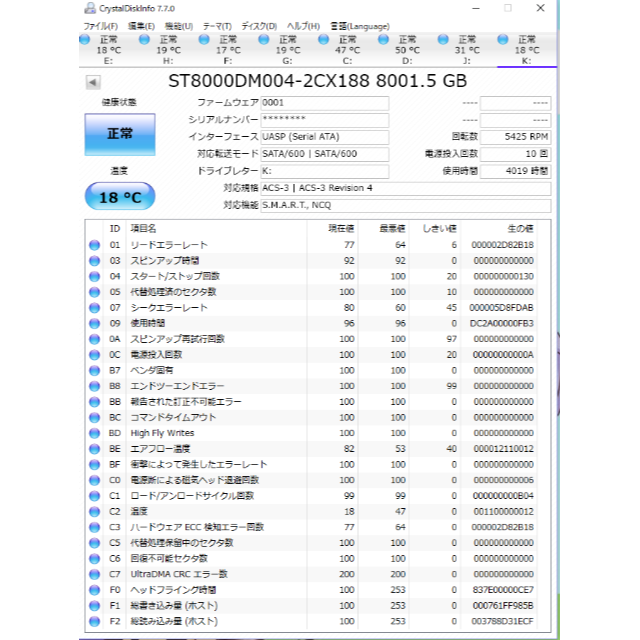This screenshot has width=640, height=640.
Task: Click status orb for attribute BE エアフロー温度
Action: [x=94, y=449]
